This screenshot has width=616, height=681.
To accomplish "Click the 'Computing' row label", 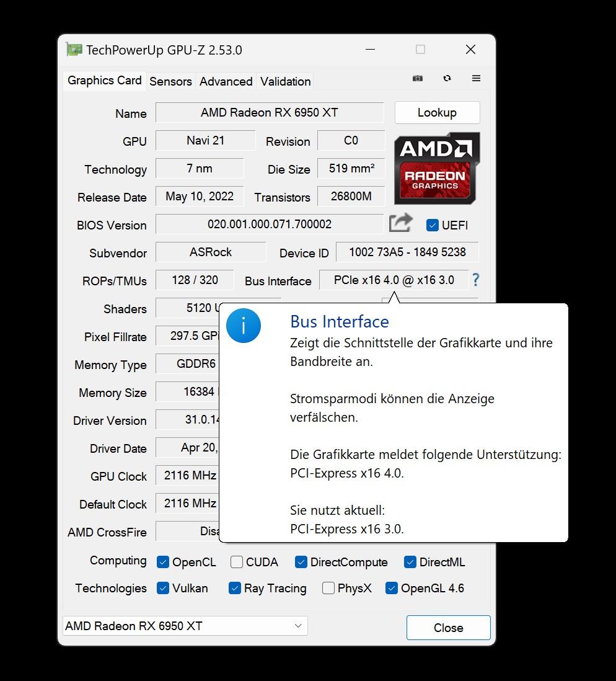I will coord(118,561).
